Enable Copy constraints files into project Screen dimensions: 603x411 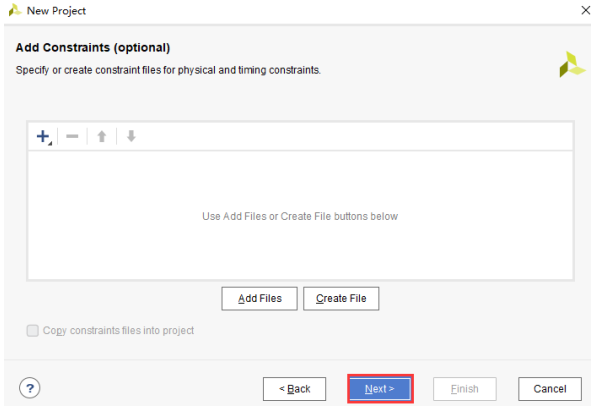(33, 330)
